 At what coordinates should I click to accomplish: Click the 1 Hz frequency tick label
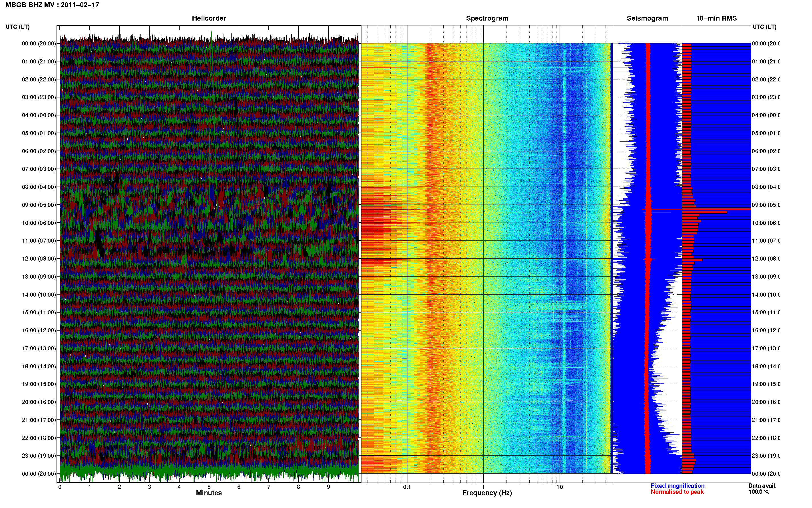click(483, 487)
